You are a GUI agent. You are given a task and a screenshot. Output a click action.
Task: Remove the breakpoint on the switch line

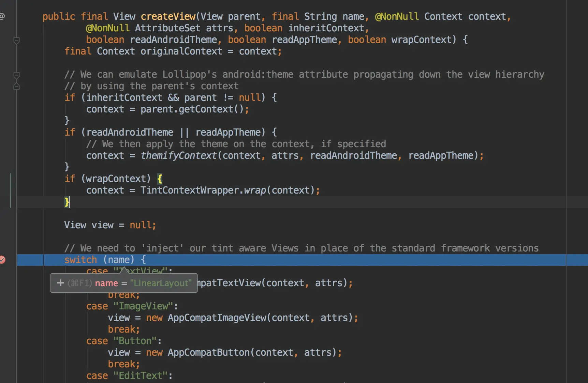2,260
